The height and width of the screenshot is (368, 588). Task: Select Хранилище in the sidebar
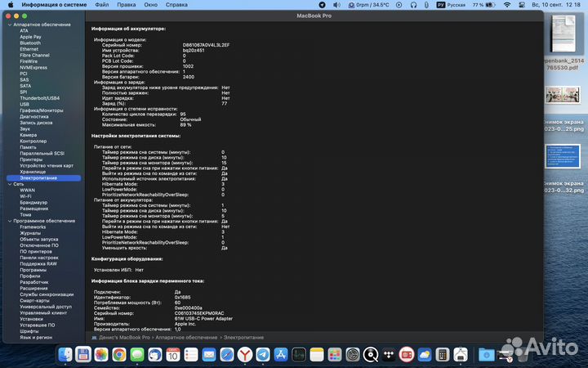pos(33,172)
